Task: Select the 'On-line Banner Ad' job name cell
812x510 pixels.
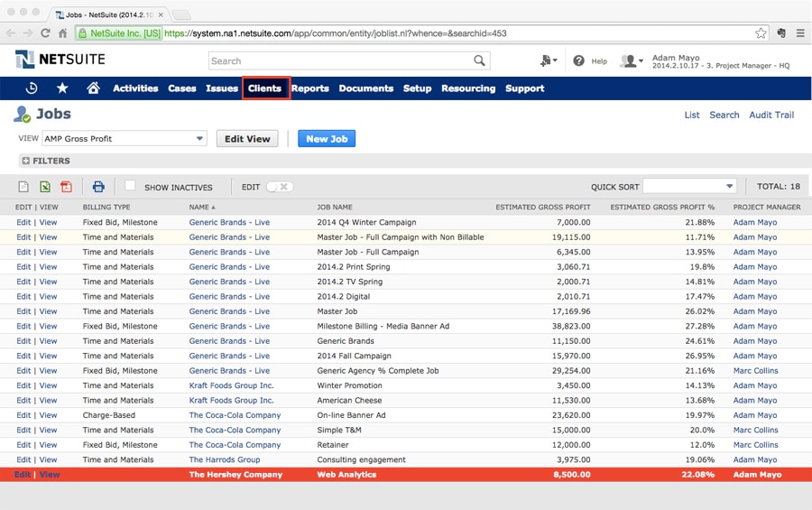Action: click(x=351, y=414)
